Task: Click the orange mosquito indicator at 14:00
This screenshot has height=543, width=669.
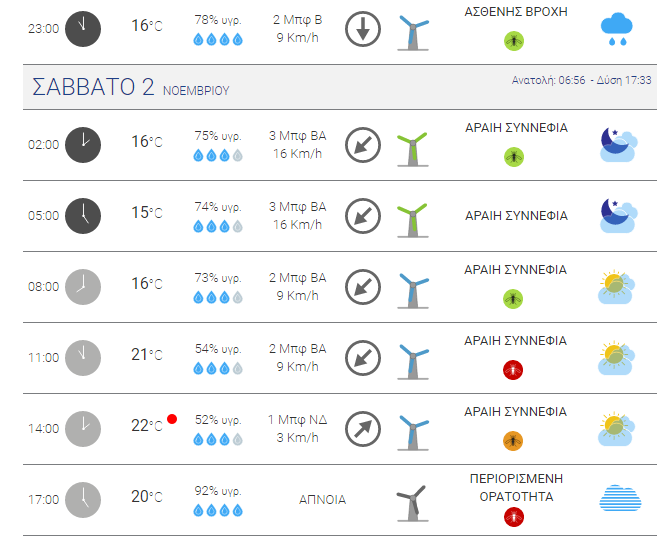Action: coord(513,441)
